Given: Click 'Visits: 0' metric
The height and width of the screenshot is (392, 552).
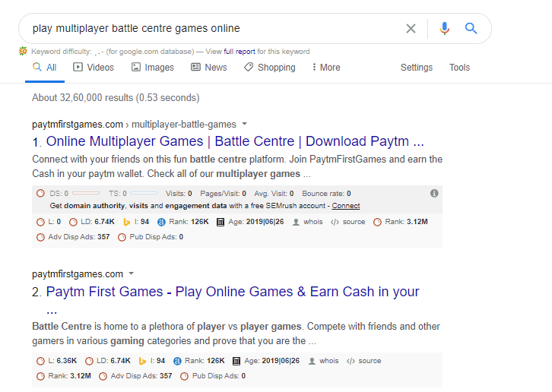Looking at the screenshot, I should (x=179, y=194).
